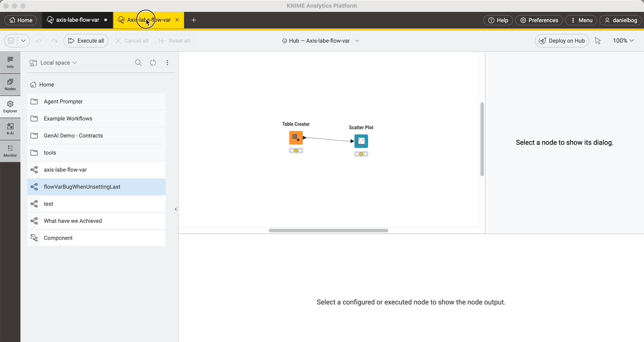644x342 pixels.
Task: Expand the save options dropdown arrow
Action: (x=23, y=41)
